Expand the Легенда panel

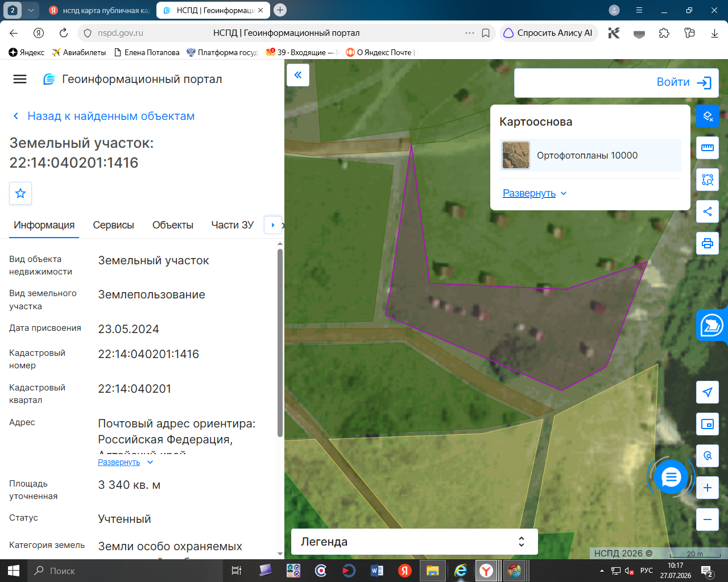(x=415, y=542)
